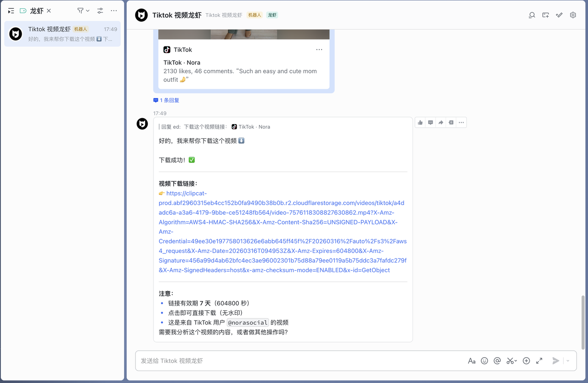Open more actions on the message
Image resolution: width=588 pixels, height=383 pixels.
click(461, 122)
